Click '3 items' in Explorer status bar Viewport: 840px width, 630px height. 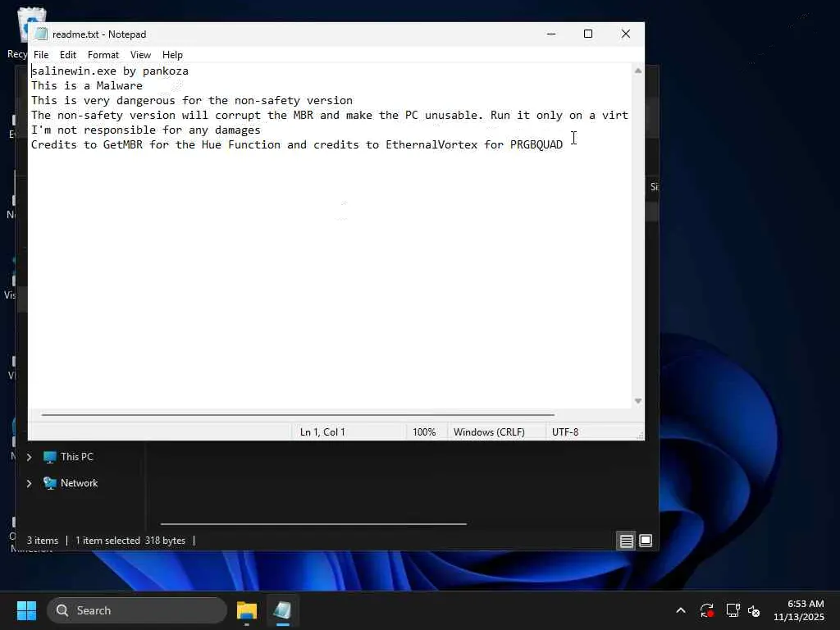coord(43,541)
